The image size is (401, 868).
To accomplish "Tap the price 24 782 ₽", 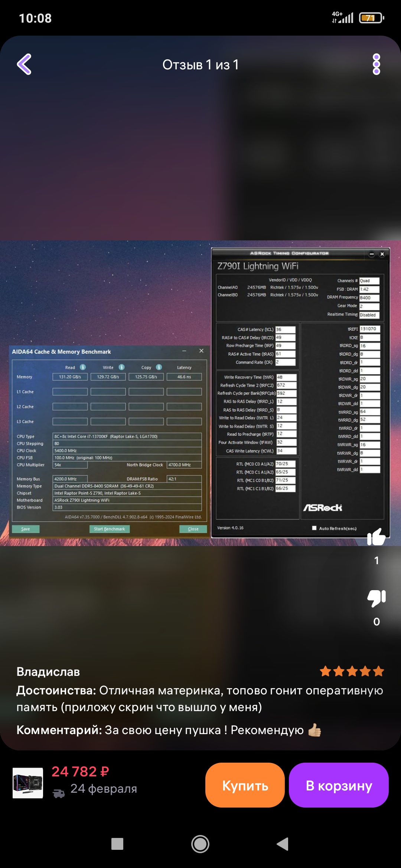I will [80, 772].
